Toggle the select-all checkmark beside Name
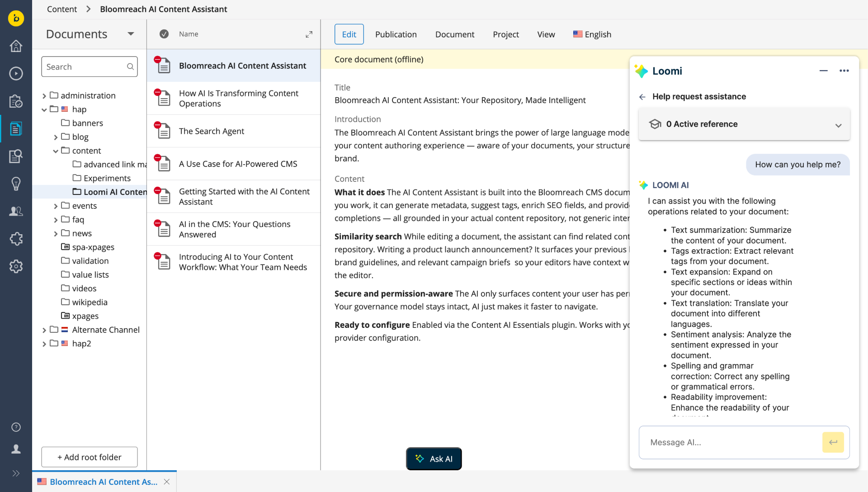The height and width of the screenshot is (492, 868). click(164, 34)
